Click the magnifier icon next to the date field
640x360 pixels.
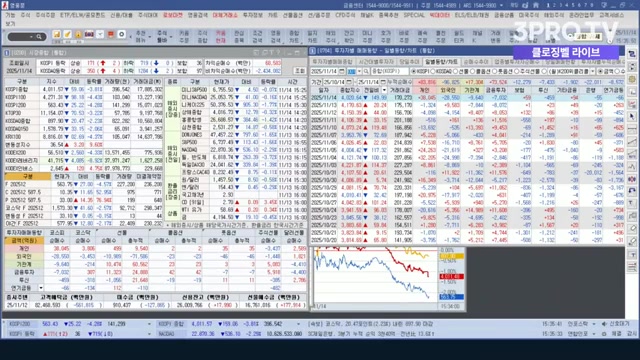click(x=366, y=71)
